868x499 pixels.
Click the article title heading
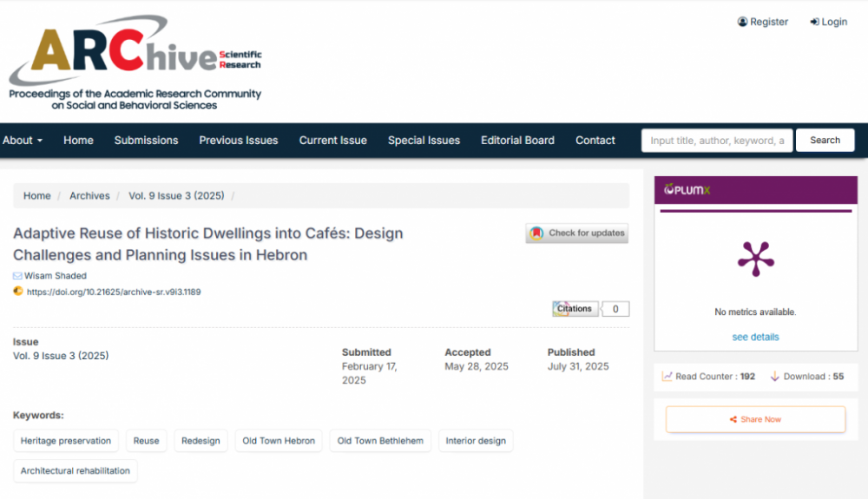(x=207, y=244)
